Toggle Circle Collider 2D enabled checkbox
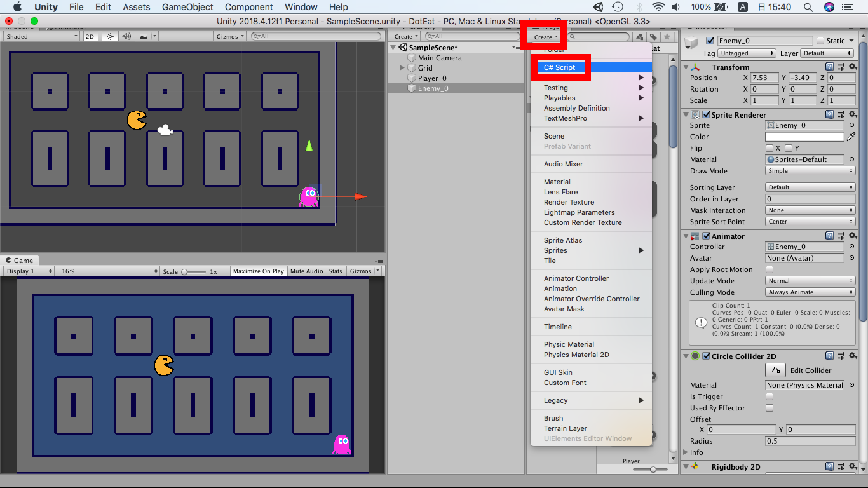The height and width of the screenshot is (488, 868). point(706,356)
